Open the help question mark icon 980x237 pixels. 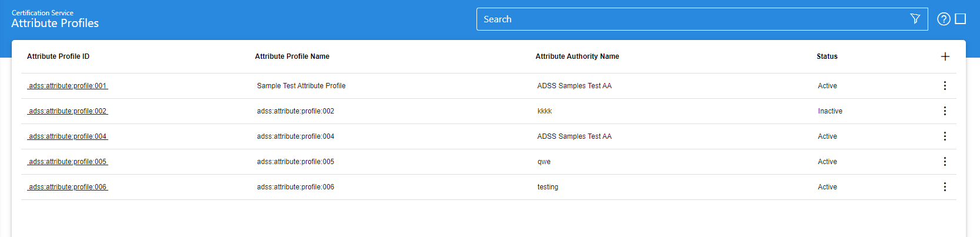(x=944, y=19)
